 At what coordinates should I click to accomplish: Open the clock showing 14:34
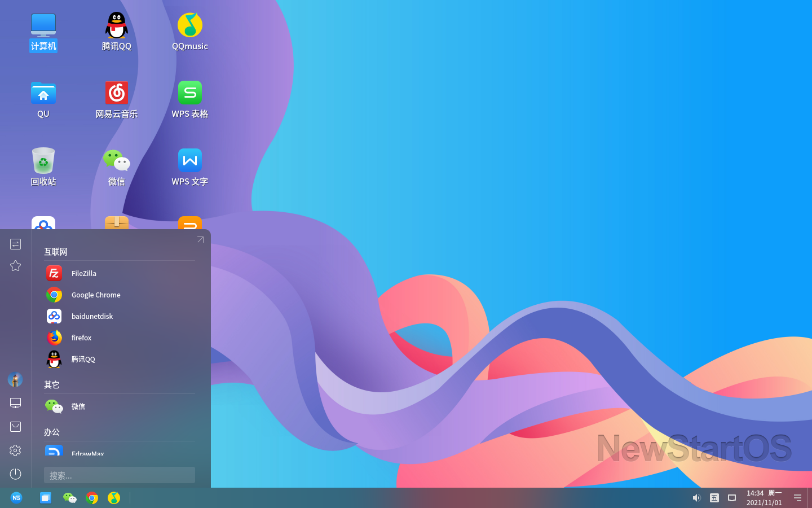pos(764,498)
